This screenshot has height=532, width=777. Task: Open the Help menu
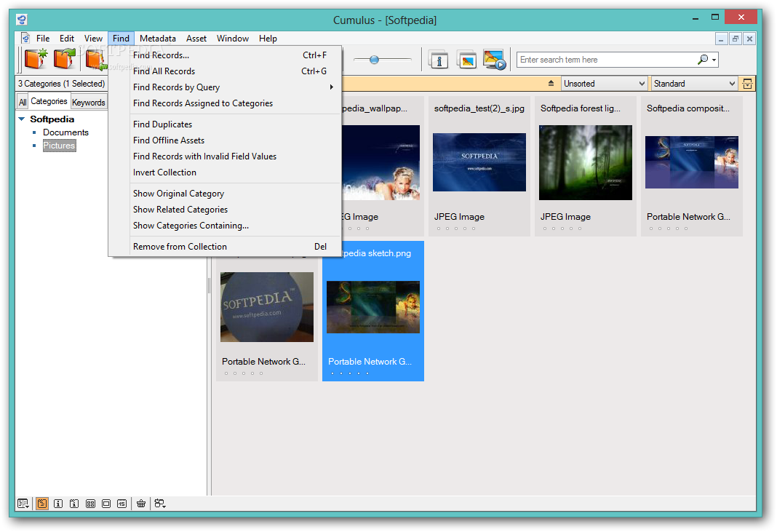click(x=268, y=38)
